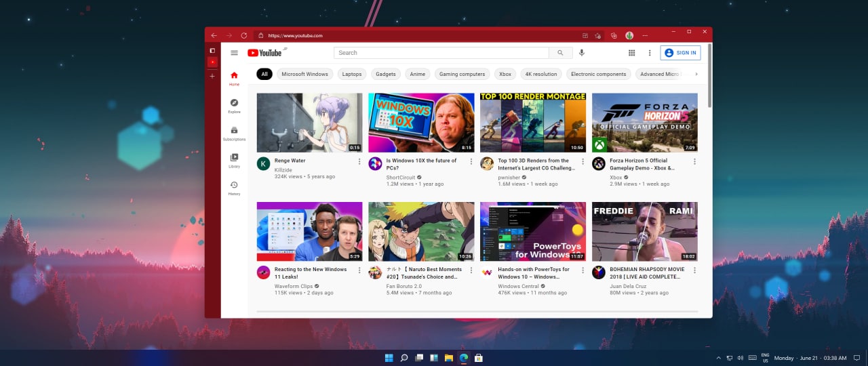868x366 pixels.
Task: Click the YouTube logo
Action: (264, 53)
